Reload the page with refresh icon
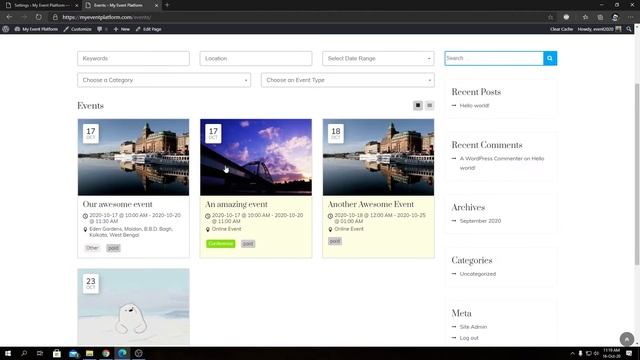640x360 pixels. point(38,17)
